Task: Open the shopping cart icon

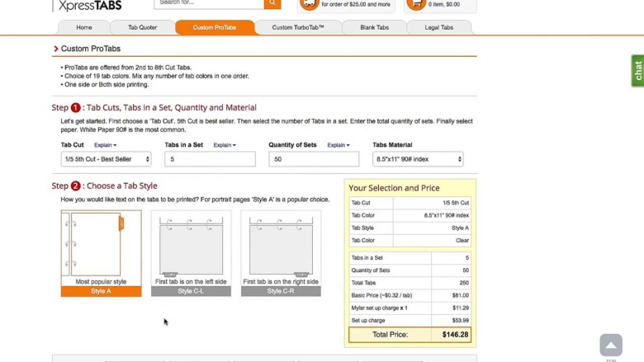Action: tap(416, 4)
